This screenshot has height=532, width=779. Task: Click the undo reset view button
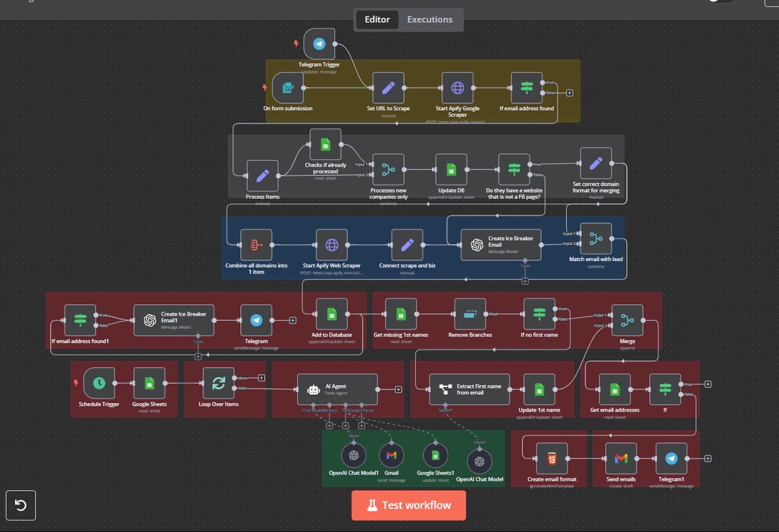[x=20, y=505]
